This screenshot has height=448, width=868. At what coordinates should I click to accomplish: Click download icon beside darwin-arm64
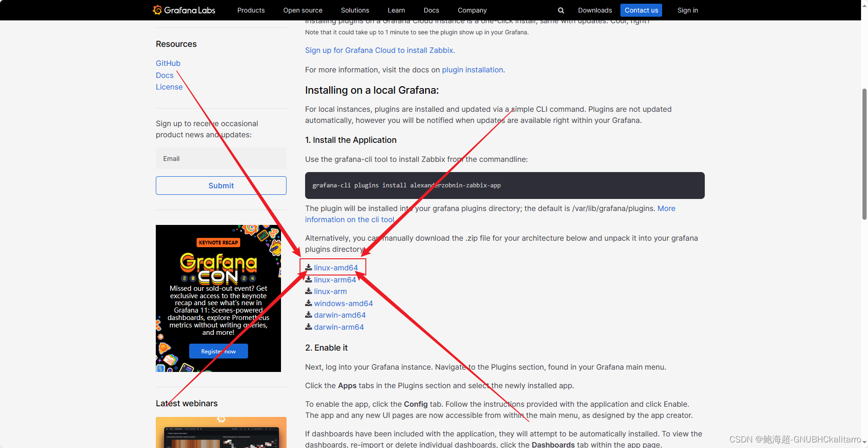point(308,327)
